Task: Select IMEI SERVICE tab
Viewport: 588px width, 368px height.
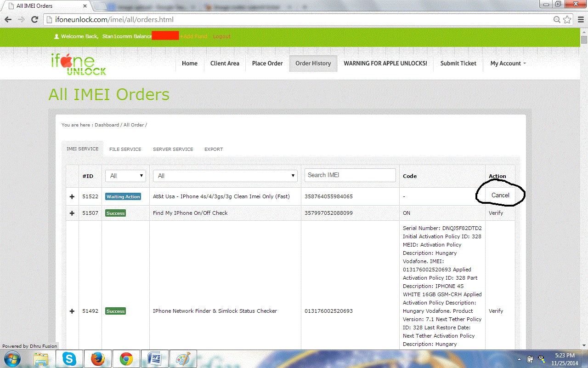Action: (82, 149)
